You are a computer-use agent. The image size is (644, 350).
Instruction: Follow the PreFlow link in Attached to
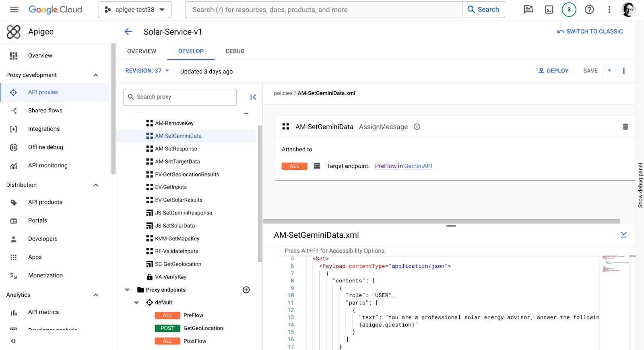click(386, 166)
